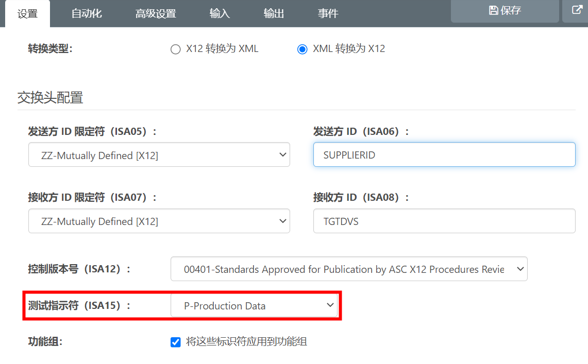Switch to the 输出 tab
The height and width of the screenshot is (364, 588).
(x=274, y=14)
